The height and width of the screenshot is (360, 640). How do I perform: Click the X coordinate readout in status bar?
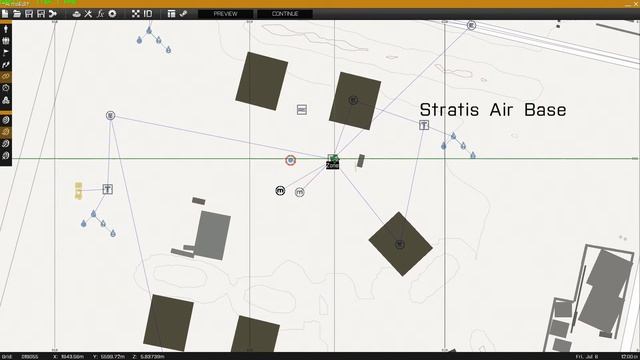[69, 356]
